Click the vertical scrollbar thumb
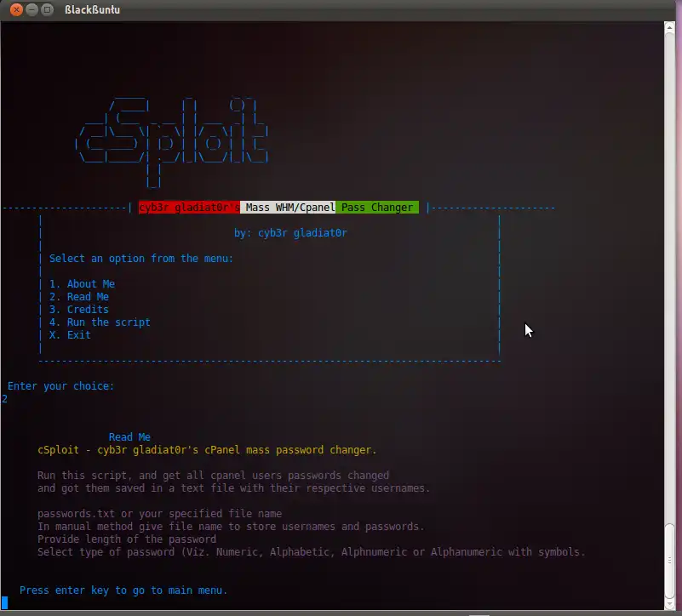Image resolution: width=682 pixels, height=616 pixels. [670, 562]
